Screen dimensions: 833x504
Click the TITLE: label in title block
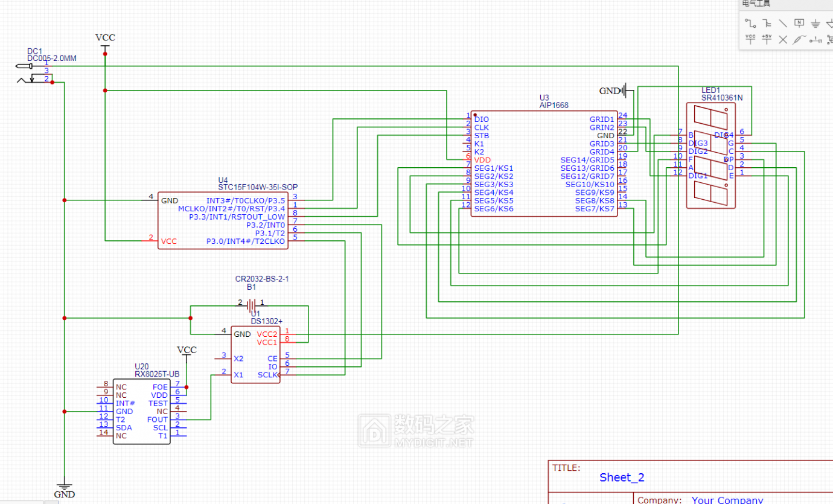pos(566,468)
